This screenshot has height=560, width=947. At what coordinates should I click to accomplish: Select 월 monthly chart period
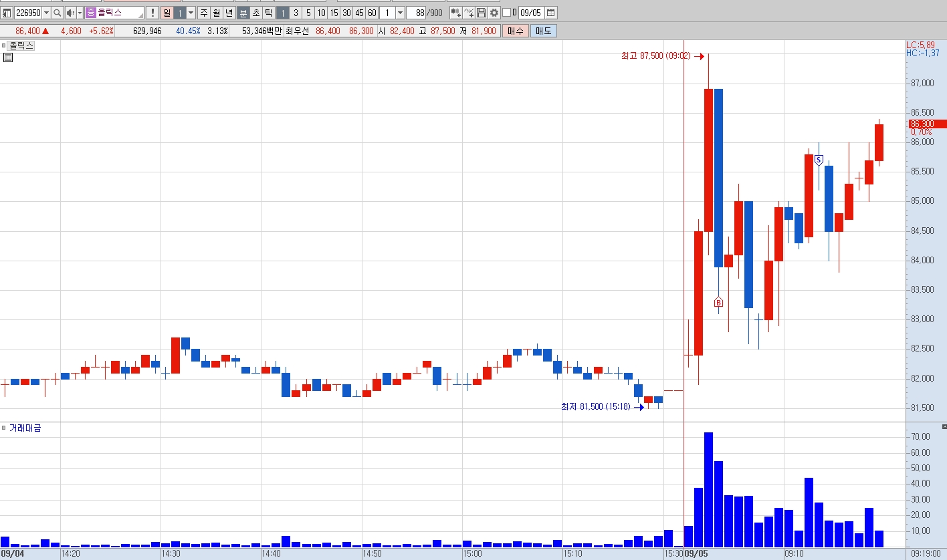217,13
